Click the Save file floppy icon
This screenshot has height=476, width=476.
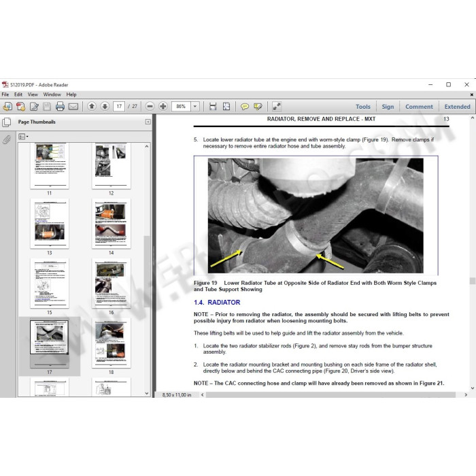coord(47,106)
